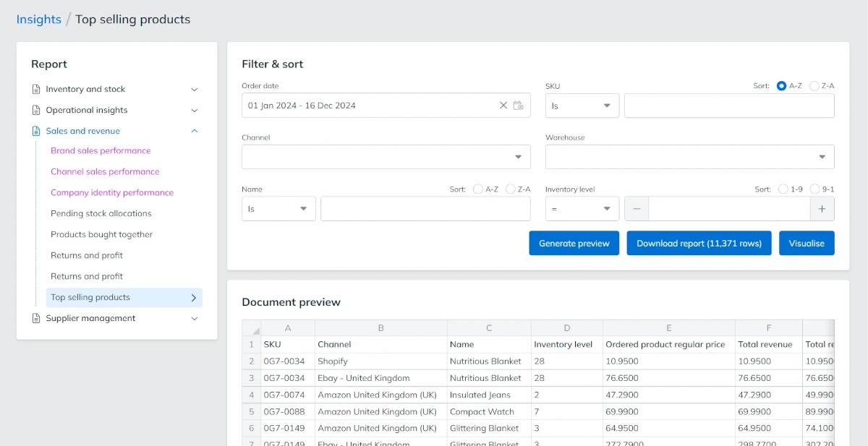Image resolution: width=868 pixels, height=446 pixels.
Task: Open the Name 'Is' condition dropdown
Action: point(278,209)
